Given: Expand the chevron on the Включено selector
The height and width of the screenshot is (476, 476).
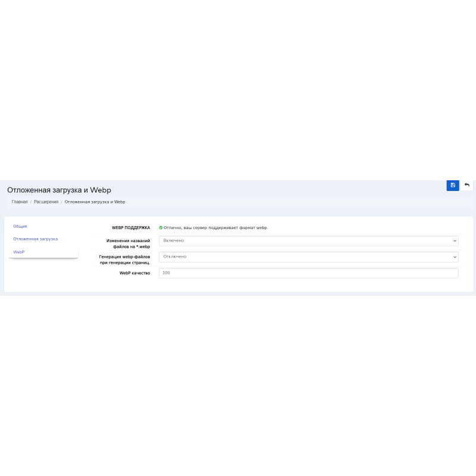Looking at the screenshot, I should coord(455,240).
